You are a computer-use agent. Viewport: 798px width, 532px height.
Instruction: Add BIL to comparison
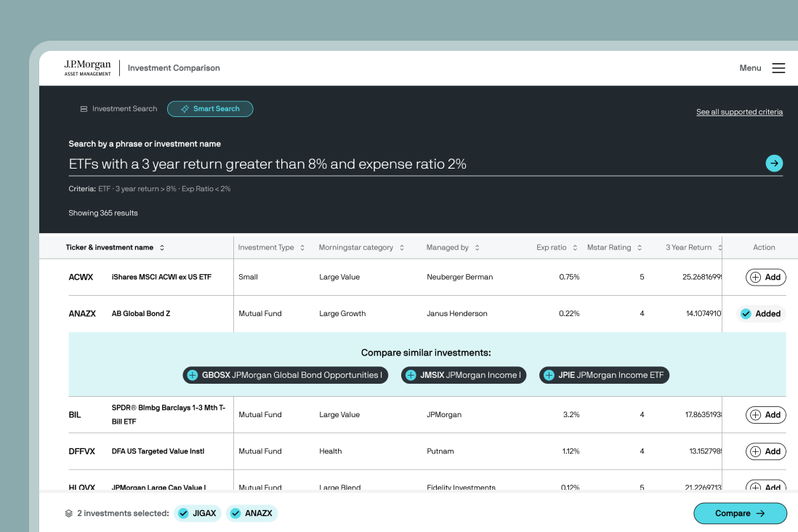click(766, 415)
